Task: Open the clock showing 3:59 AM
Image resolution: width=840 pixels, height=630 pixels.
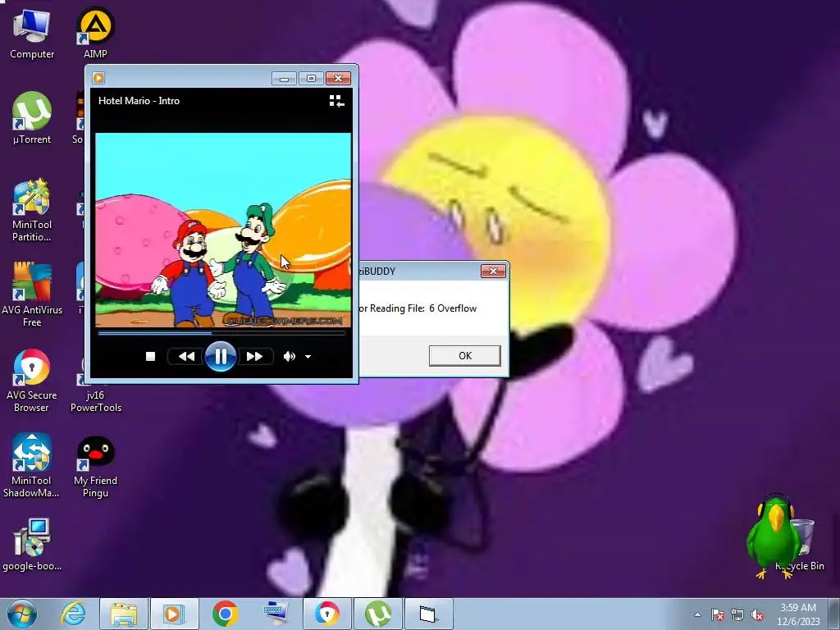Action: coord(798,614)
